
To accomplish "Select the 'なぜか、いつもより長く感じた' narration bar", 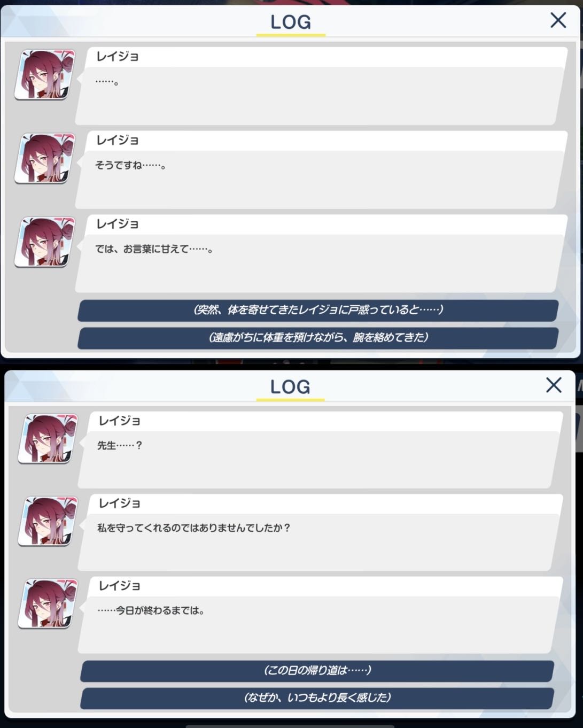I will pos(317,698).
